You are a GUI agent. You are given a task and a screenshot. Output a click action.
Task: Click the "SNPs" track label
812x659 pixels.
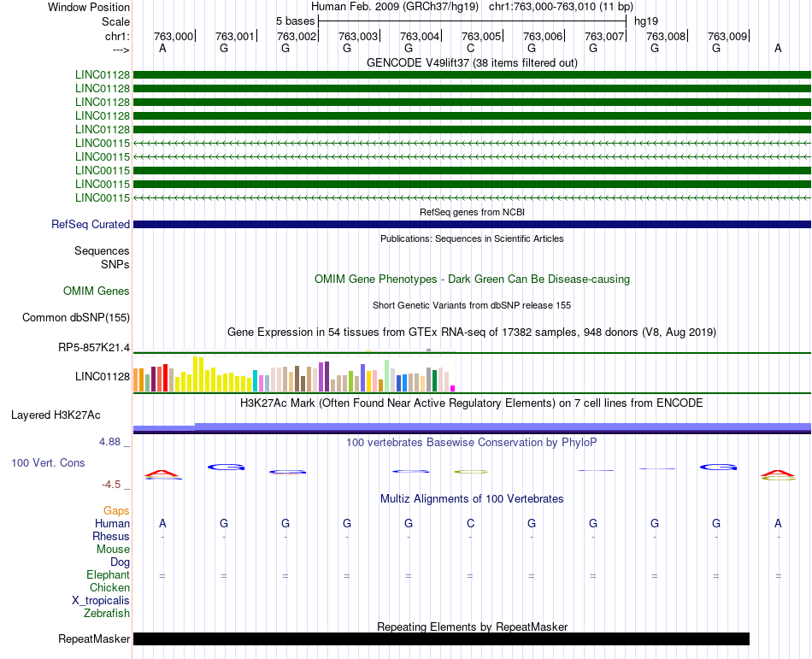(115, 264)
